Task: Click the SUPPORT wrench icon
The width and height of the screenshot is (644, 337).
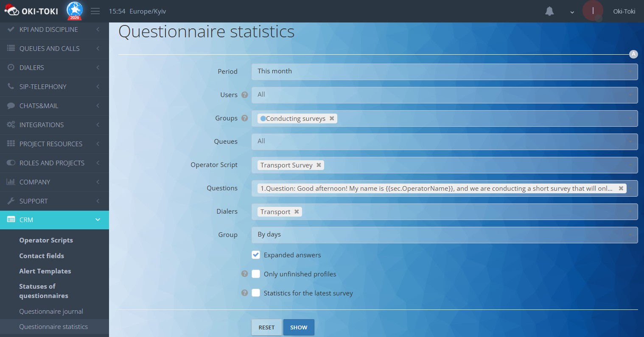Action: pos(11,201)
